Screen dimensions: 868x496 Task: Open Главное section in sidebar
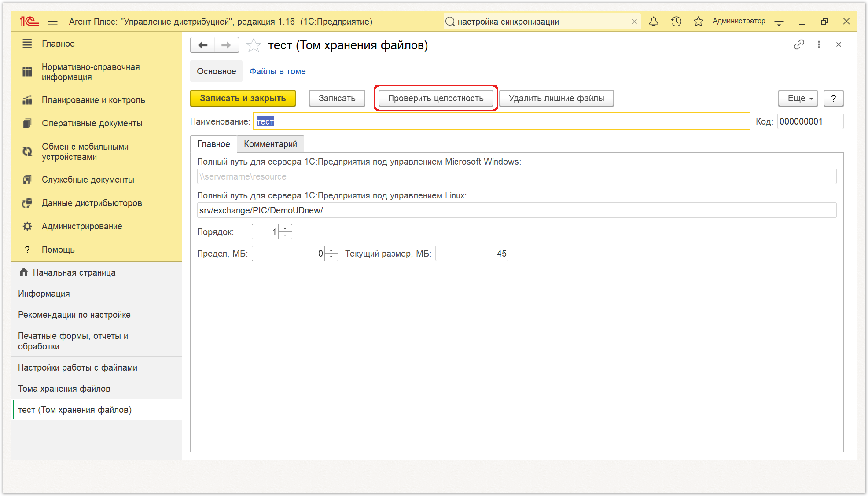click(97, 44)
